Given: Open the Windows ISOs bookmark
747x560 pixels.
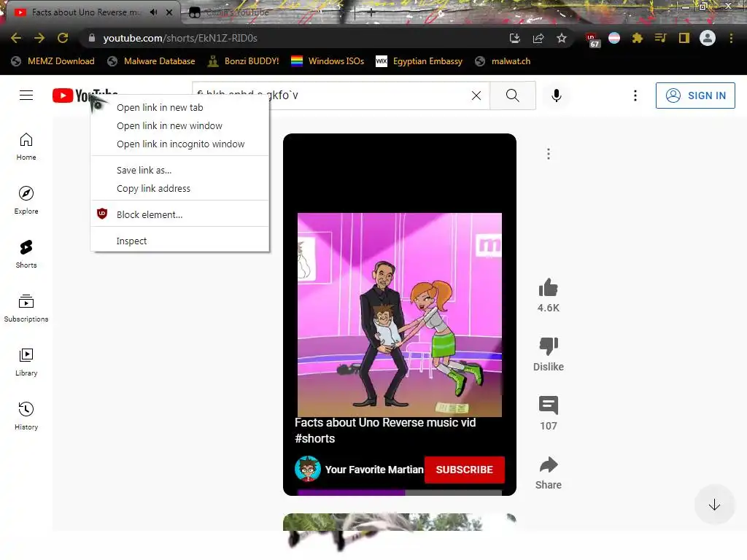Looking at the screenshot, I should click(328, 61).
